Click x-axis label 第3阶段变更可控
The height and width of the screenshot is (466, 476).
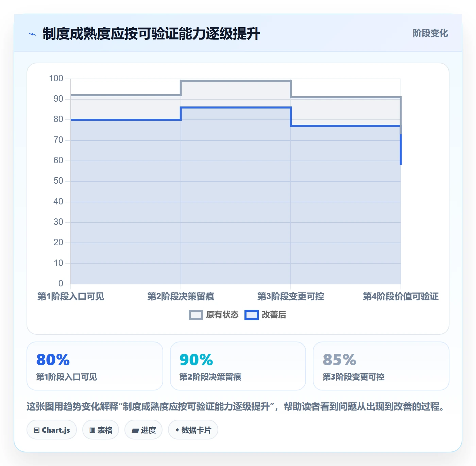click(291, 296)
